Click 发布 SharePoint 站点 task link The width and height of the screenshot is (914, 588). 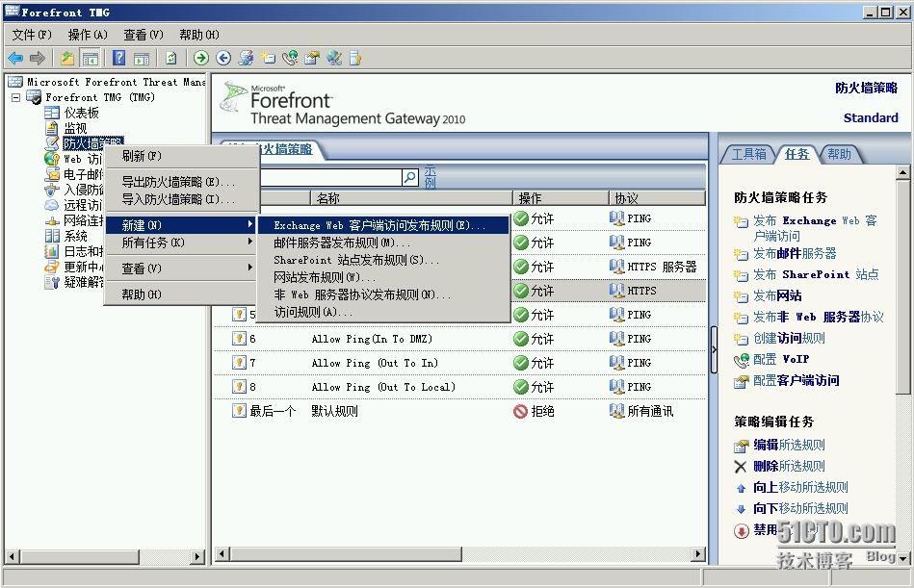tap(816, 274)
